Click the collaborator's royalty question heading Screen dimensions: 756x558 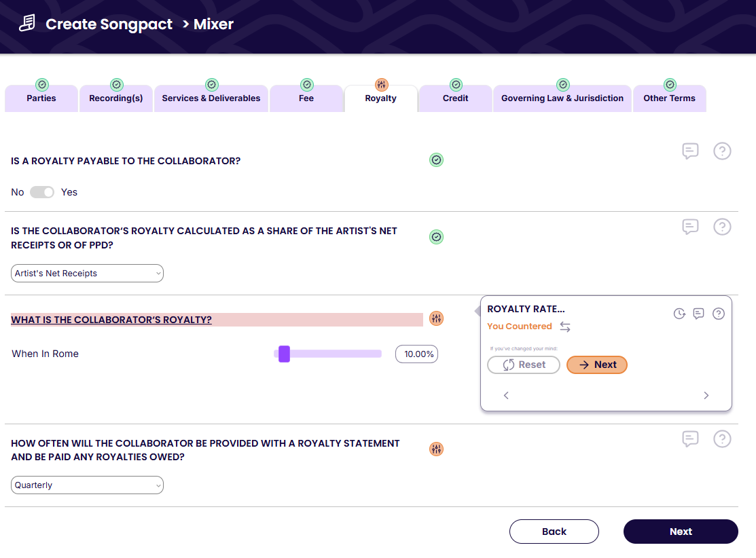click(x=111, y=320)
